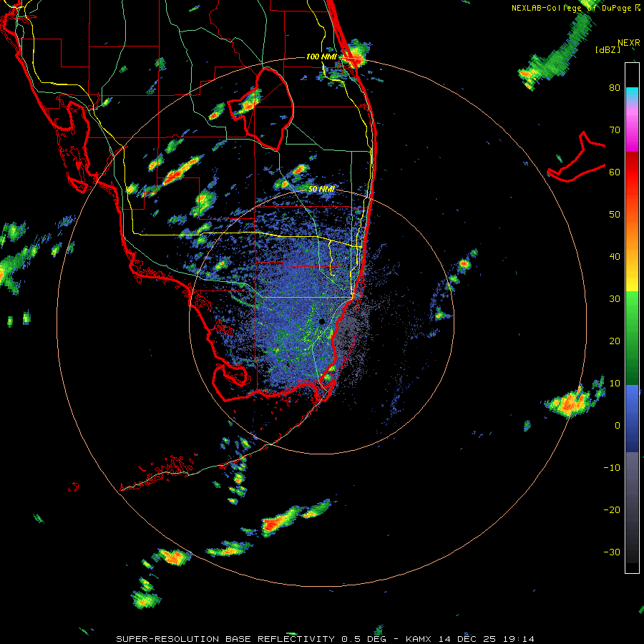Click the -10 value on the dBZ scale
The height and width of the screenshot is (644, 644).
tap(612, 467)
